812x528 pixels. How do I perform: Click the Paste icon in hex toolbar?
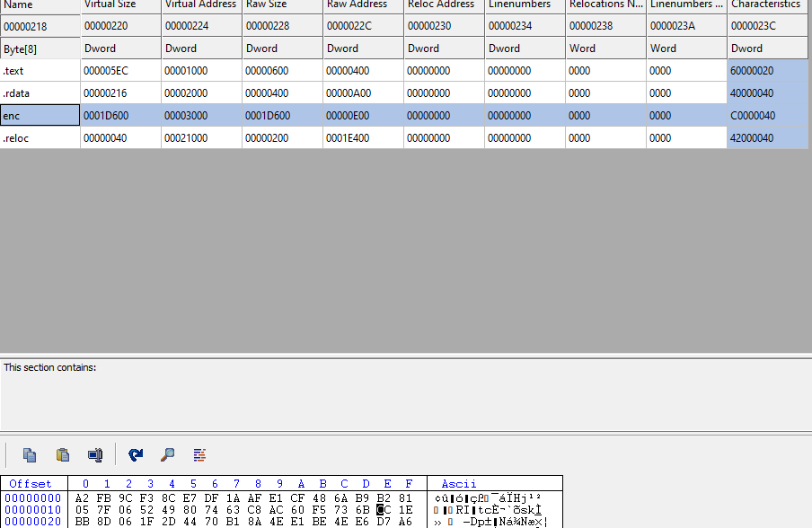click(63, 454)
